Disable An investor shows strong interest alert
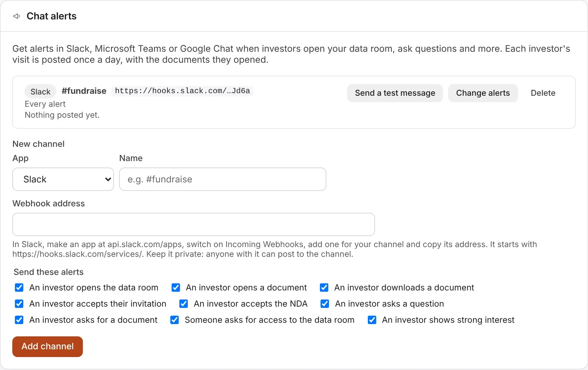 point(372,320)
